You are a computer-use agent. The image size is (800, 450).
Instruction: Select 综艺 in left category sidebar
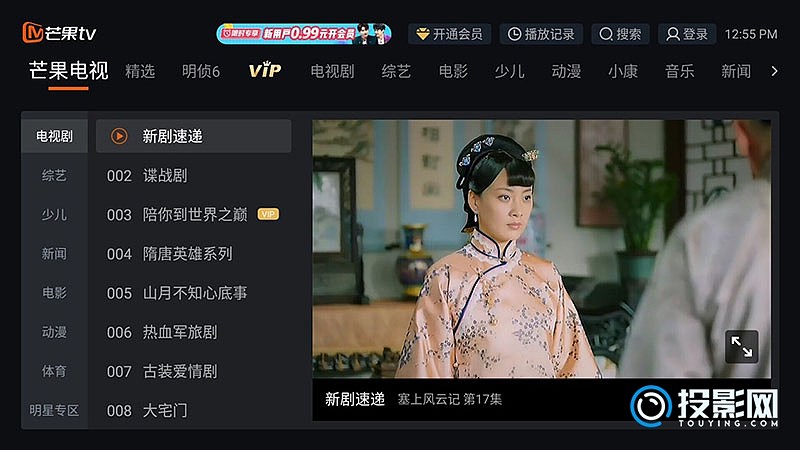[x=54, y=176]
